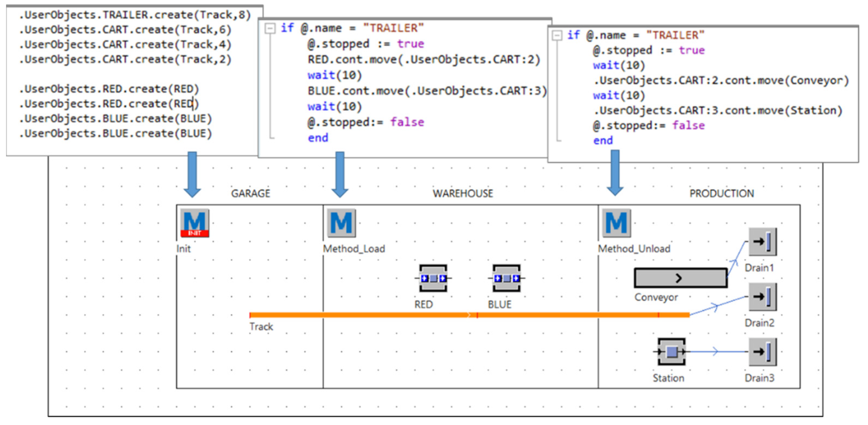Click the WAREHOUSE label
The width and height of the screenshot is (868, 425).
(x=463, y=193)
